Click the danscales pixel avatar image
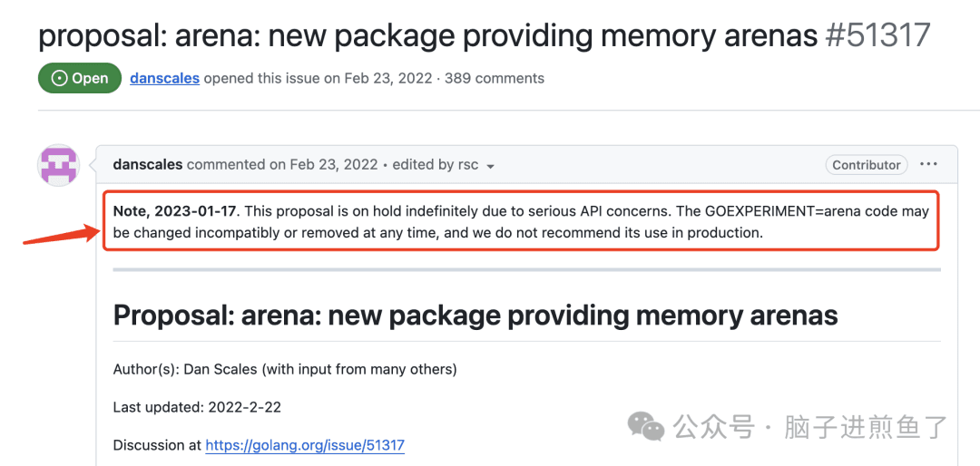 59,165
